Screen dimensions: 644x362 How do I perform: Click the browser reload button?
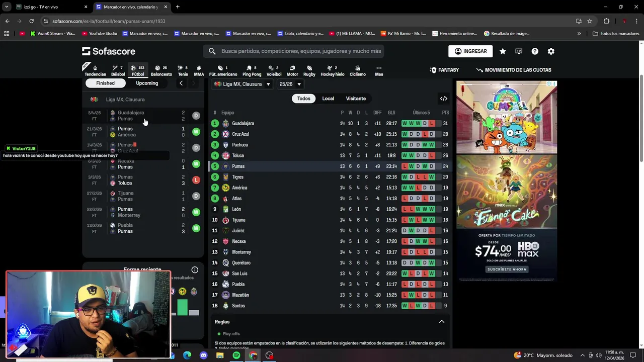click(x=31, y=21)
